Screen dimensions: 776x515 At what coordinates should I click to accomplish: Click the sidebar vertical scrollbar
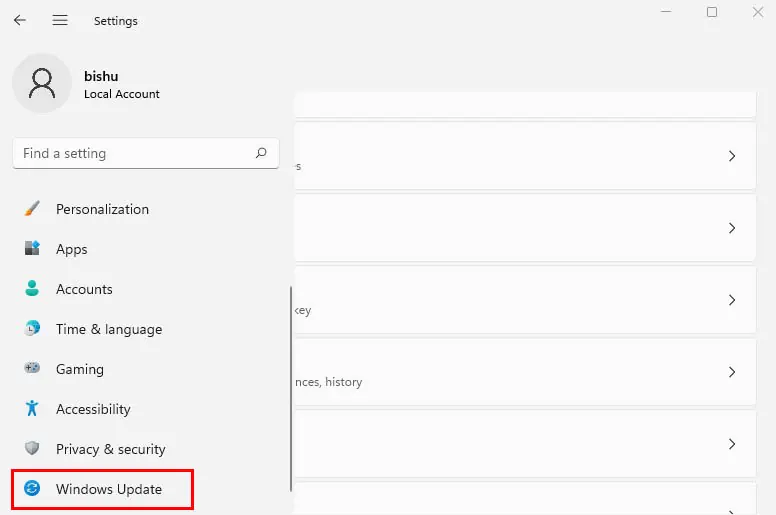pos(291,390)
